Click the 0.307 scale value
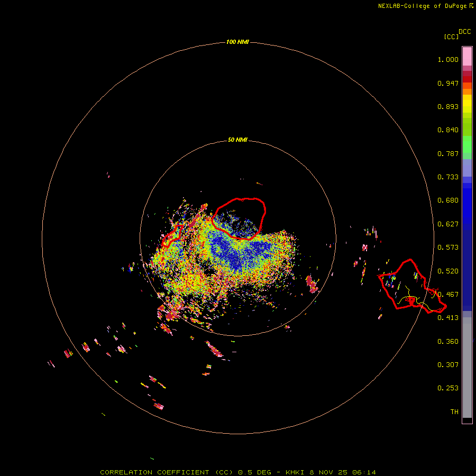 click(448, 365)
